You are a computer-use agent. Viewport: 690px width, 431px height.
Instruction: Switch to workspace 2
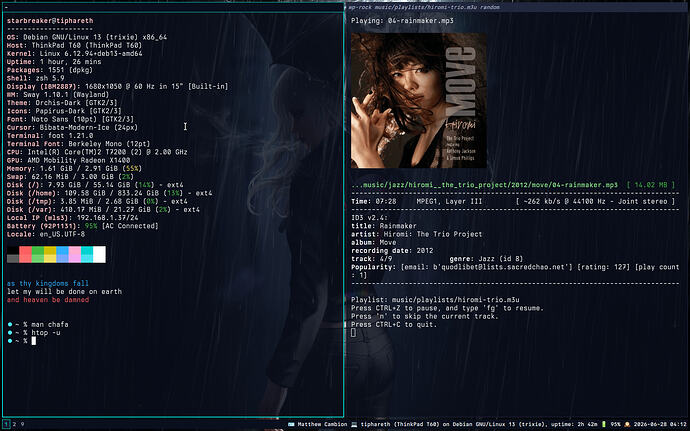point(14,424)
